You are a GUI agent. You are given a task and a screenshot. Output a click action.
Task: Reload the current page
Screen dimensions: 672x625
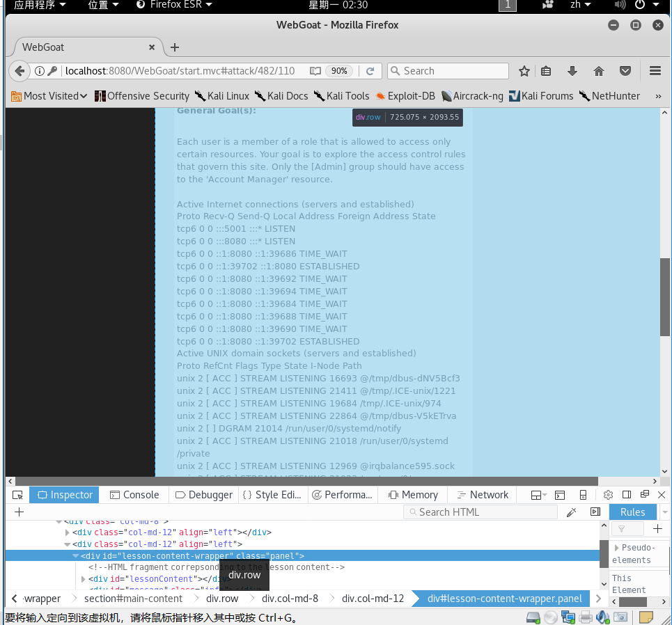pyautogui.click(x=370, y=71)
